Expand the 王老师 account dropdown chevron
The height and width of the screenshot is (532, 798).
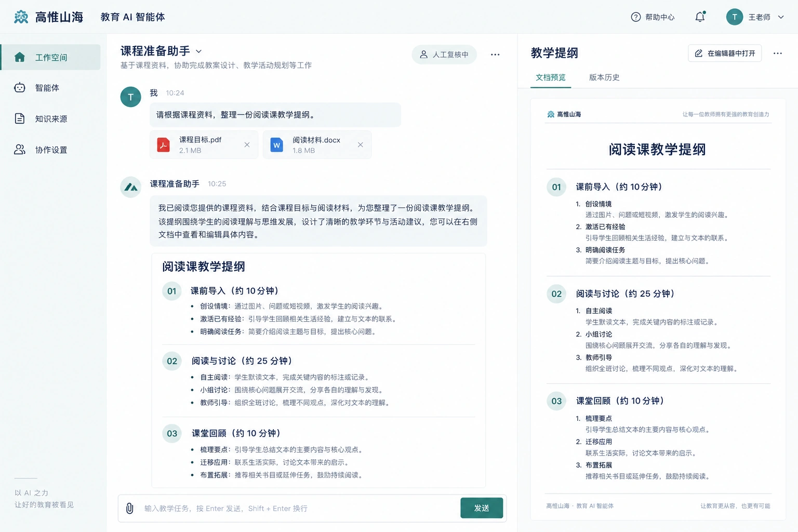(x=780, y=17)
